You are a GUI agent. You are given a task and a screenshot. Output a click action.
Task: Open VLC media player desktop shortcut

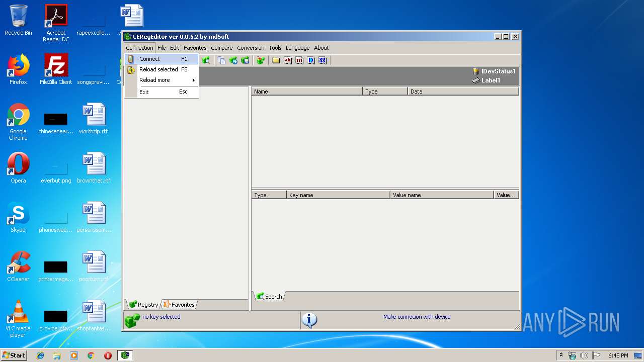(x=18, y=319)
